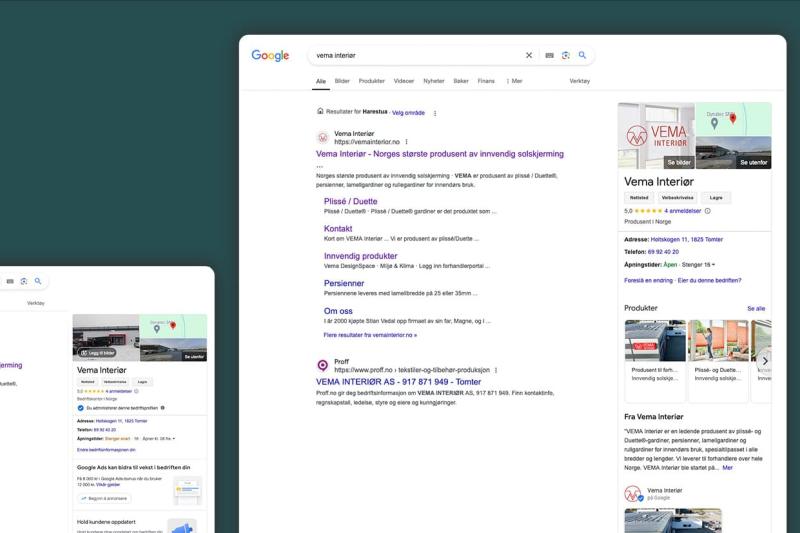Click the verified checkmark badge in the small window
Screen dimensions: 800x533
coord(81,408)
